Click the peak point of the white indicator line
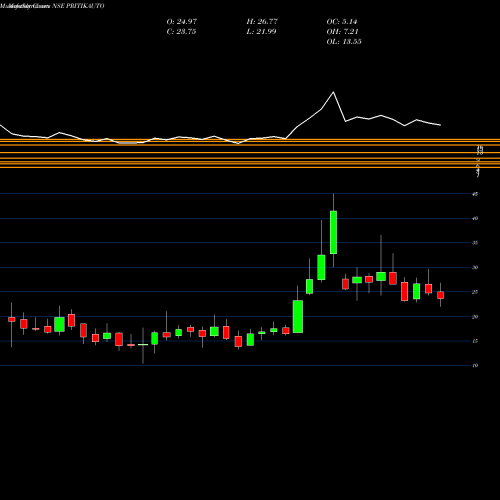This screenshot has width=500, height=500. [x=333, y=92]
